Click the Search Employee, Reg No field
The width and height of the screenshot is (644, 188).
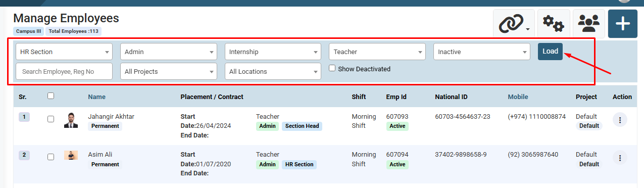(x=64, y=71)
